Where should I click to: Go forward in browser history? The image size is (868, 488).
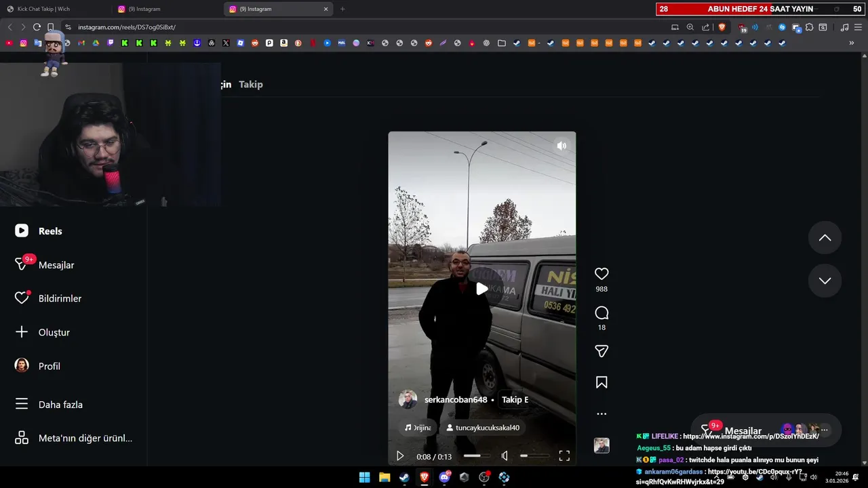[23, 27]
